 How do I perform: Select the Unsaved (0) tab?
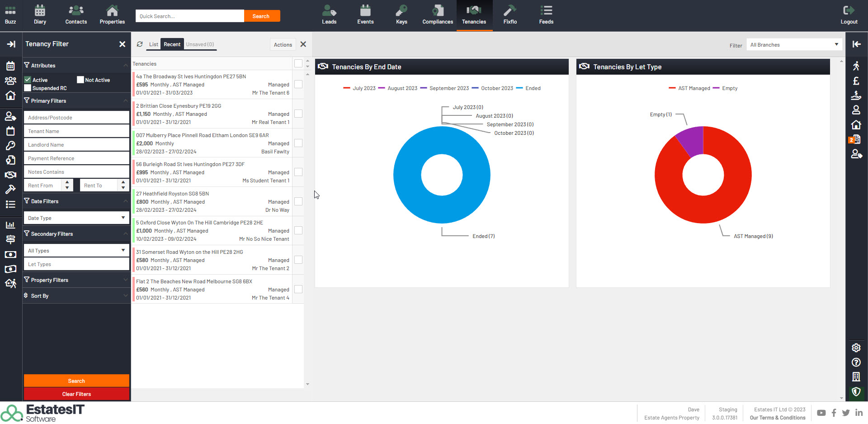click(x=200, y=44)
